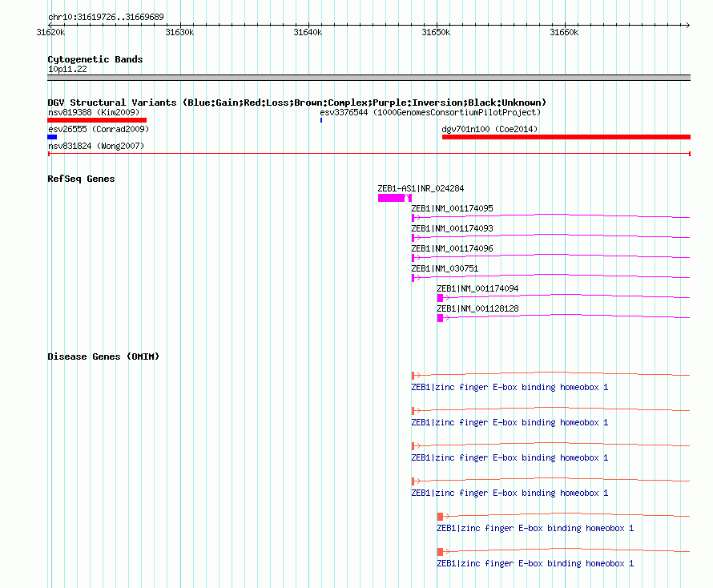The width and height of the screenshot is (713, 588).
Task: Click the ZEB1|NM_001174093 transcript label
Action: [452, 228]
